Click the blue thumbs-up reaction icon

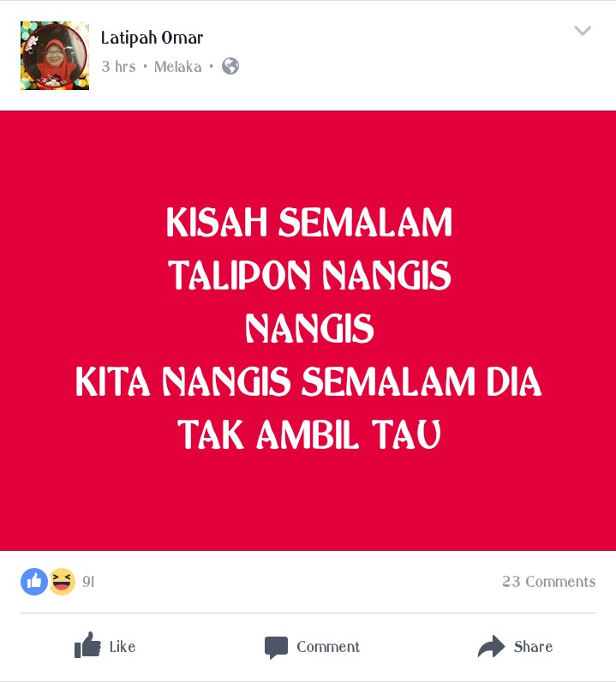[34, 582]
